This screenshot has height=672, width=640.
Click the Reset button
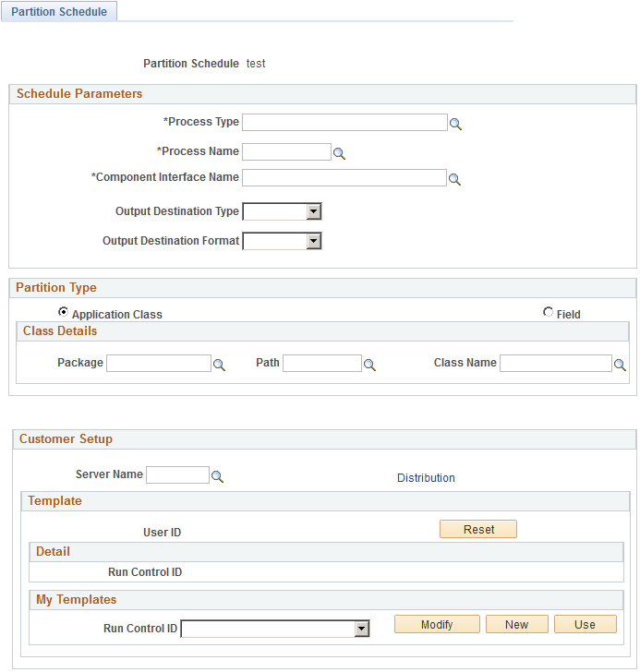(x=478, y=529)
